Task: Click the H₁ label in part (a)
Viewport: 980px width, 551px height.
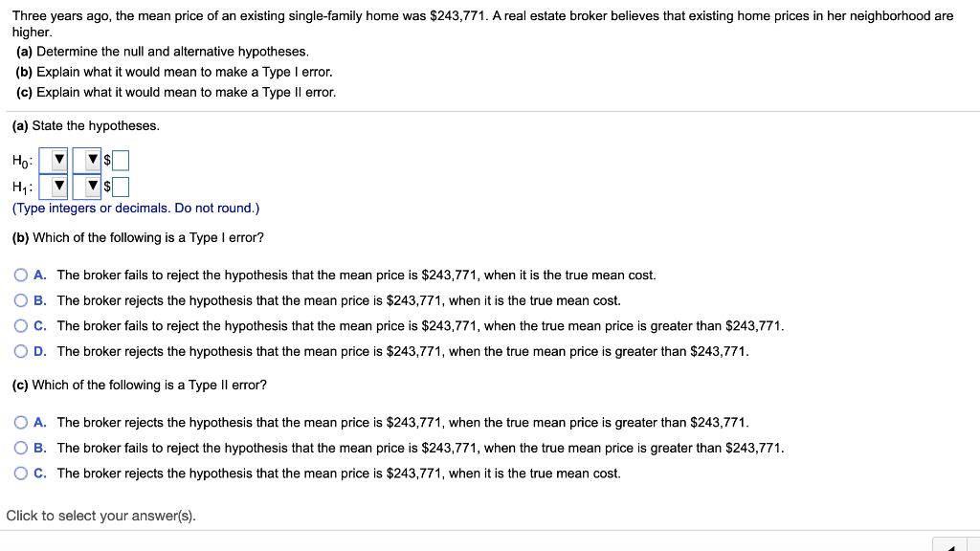Action: tap(19, 185)
